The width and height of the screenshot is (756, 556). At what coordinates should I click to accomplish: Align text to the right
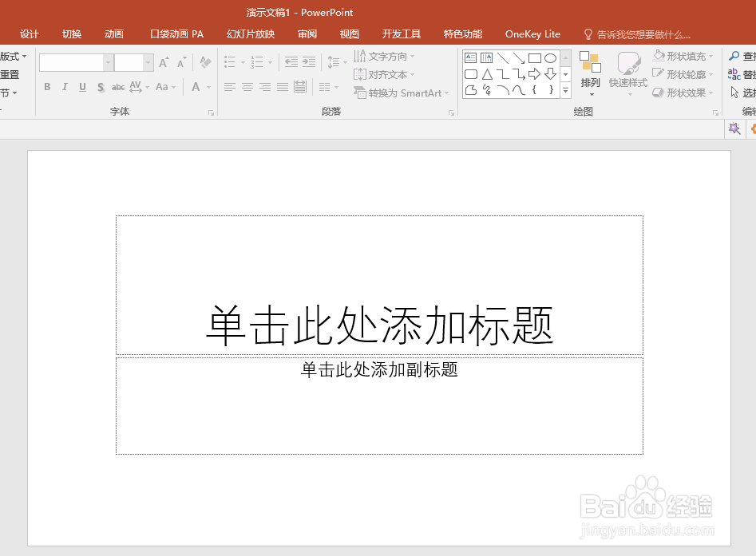pos(265,87)
